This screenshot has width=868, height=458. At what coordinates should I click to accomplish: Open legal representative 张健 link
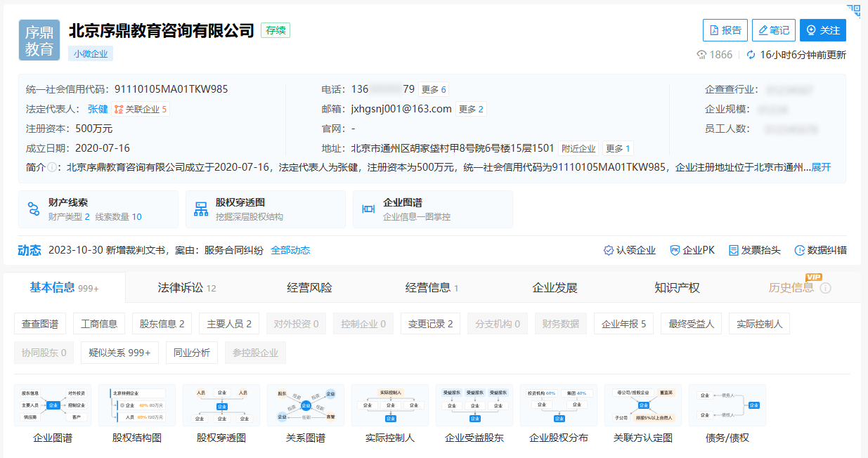98,109
